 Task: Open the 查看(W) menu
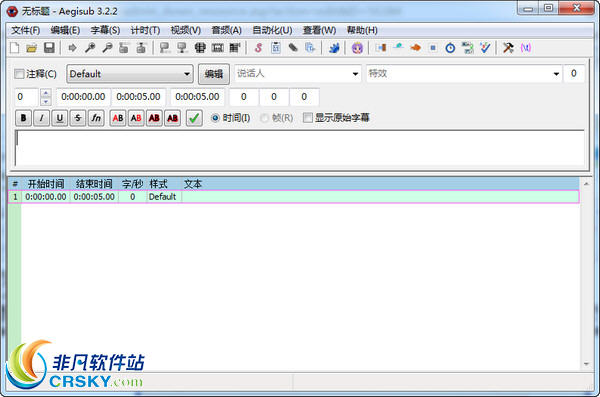(320, 30)
